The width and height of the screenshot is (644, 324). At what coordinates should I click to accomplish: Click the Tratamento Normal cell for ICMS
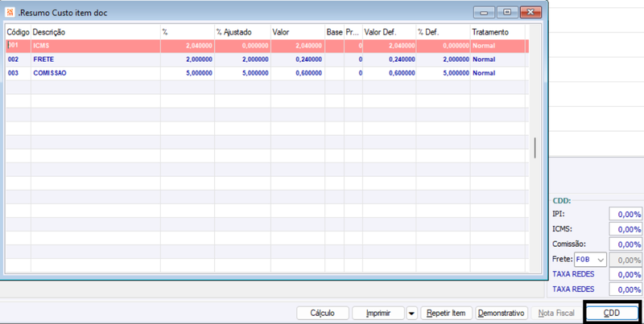click(497, 46)
